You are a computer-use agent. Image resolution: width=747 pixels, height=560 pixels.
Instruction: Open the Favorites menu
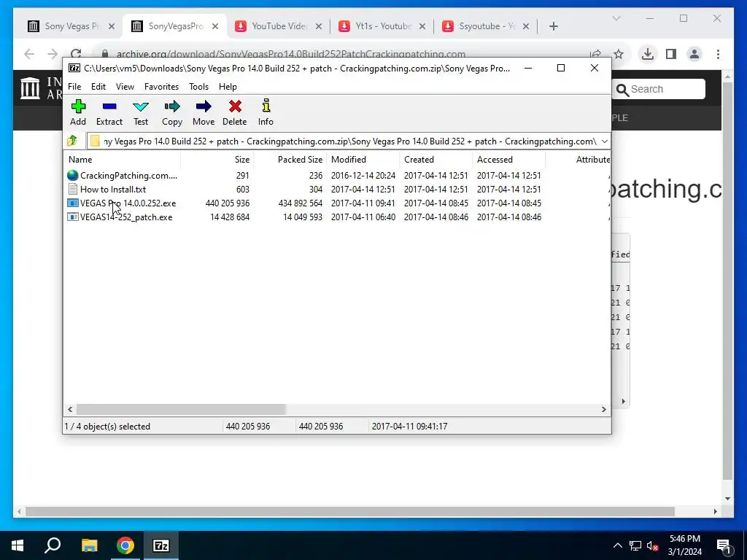(161, 87)
